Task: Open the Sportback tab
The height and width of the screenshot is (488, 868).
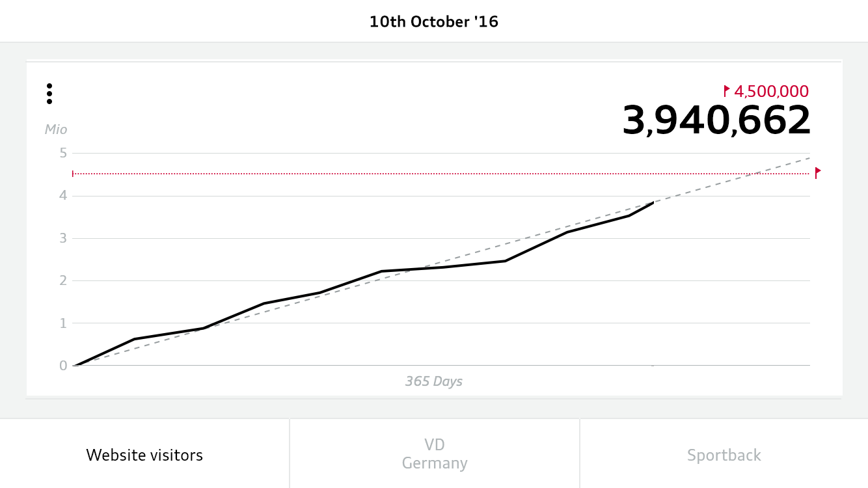Action: (x=724, y=455)
